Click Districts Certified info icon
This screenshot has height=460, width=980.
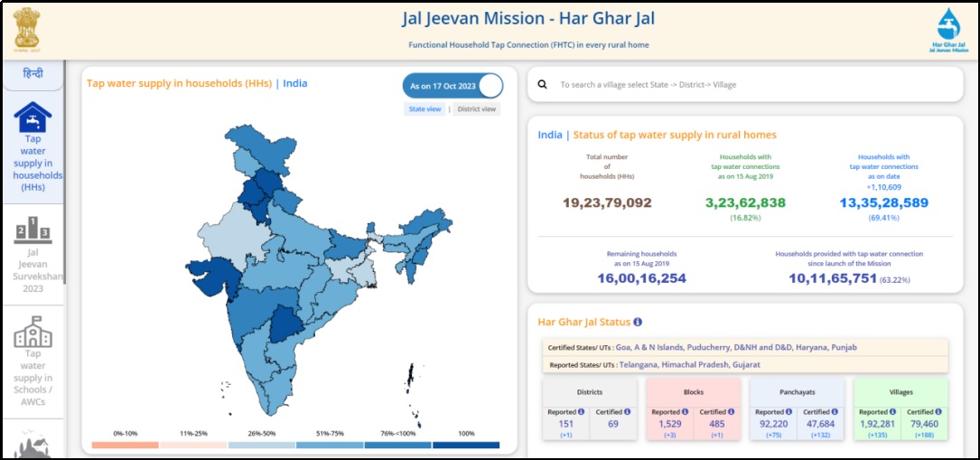(628, 412)
